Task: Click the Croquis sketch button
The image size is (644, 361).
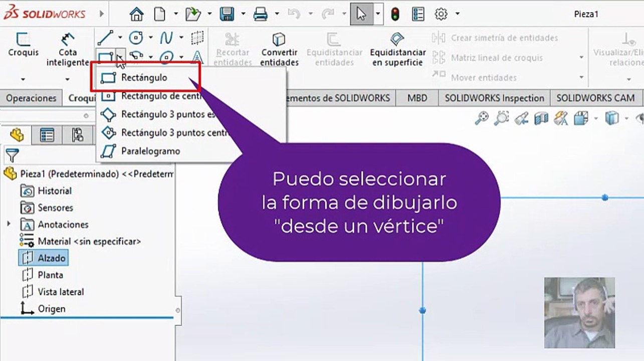Action: tap(23, 45)
